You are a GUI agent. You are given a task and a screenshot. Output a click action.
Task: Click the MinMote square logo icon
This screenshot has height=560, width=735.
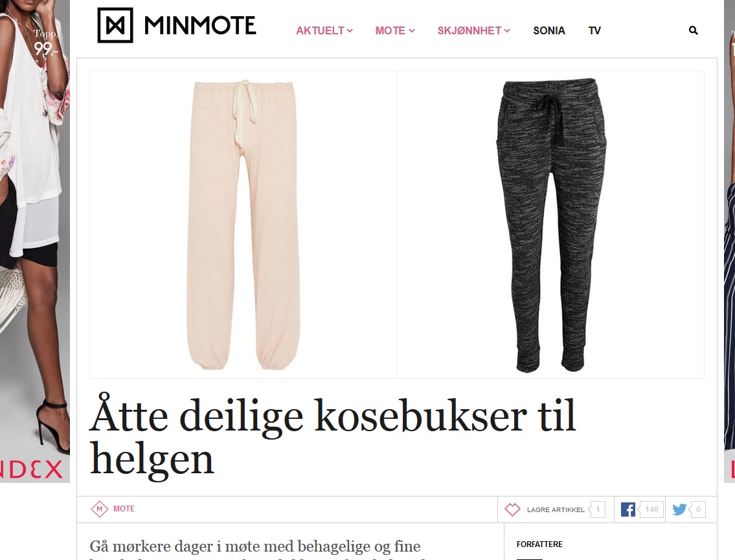coord(115,25)
